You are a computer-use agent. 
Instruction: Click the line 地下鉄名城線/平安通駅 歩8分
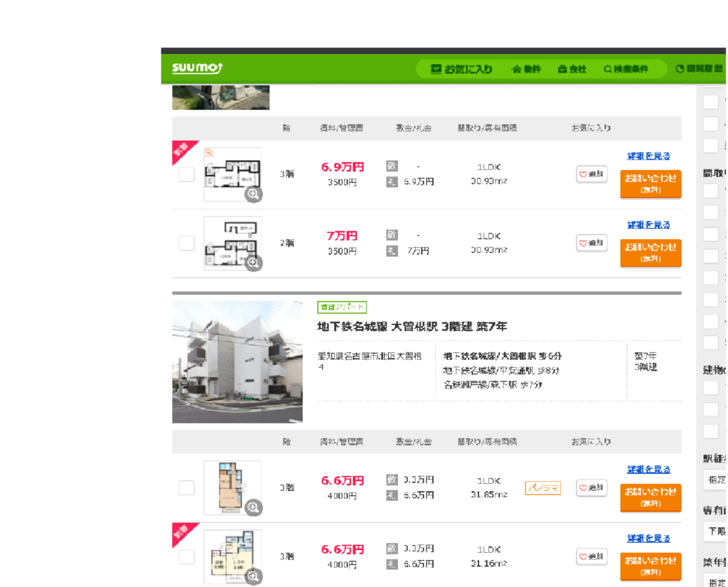[501, 371]
